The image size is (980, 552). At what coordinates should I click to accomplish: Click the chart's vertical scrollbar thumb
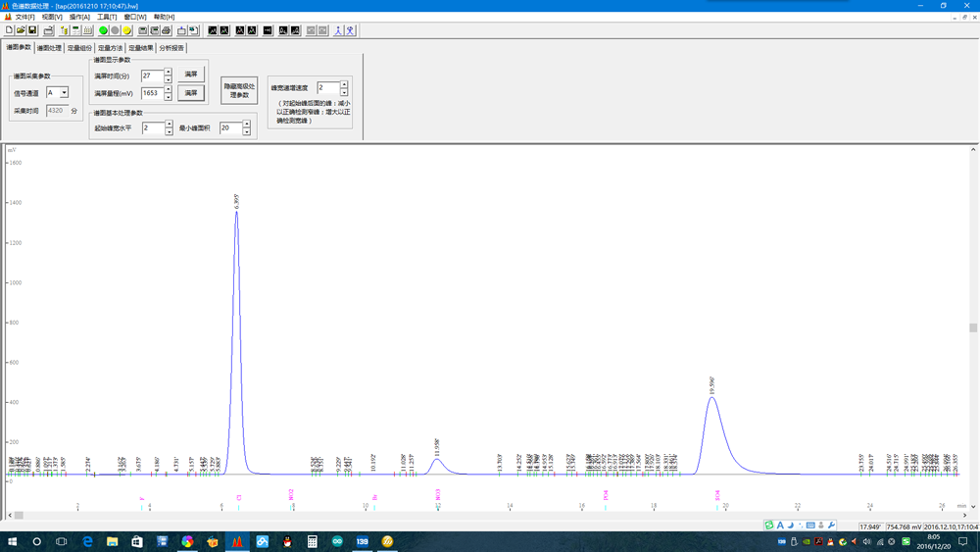click(973, 327)
